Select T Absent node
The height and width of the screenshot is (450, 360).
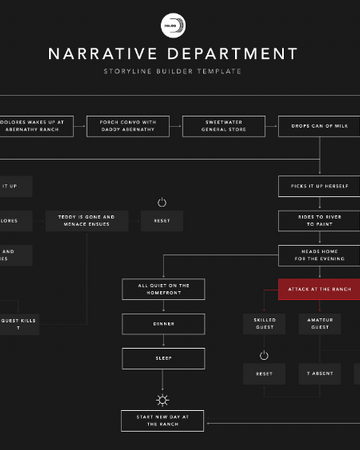point(320,374)
